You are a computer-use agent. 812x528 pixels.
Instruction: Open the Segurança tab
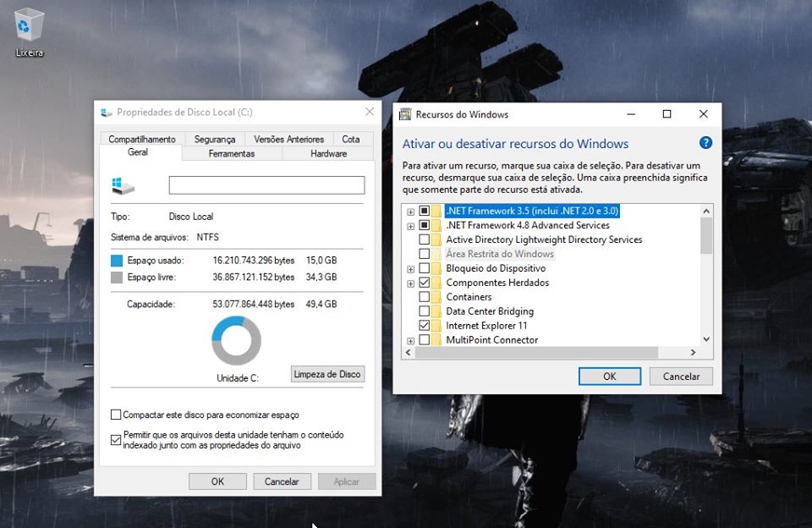(x=215, y=139)
